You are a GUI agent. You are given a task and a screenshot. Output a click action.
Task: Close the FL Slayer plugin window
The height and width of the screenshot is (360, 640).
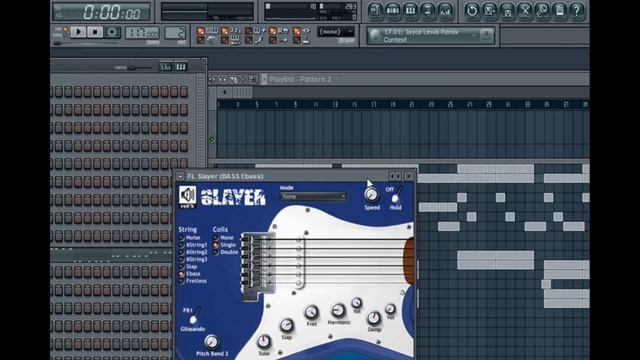pyautogui.click(x=409, y=176)
